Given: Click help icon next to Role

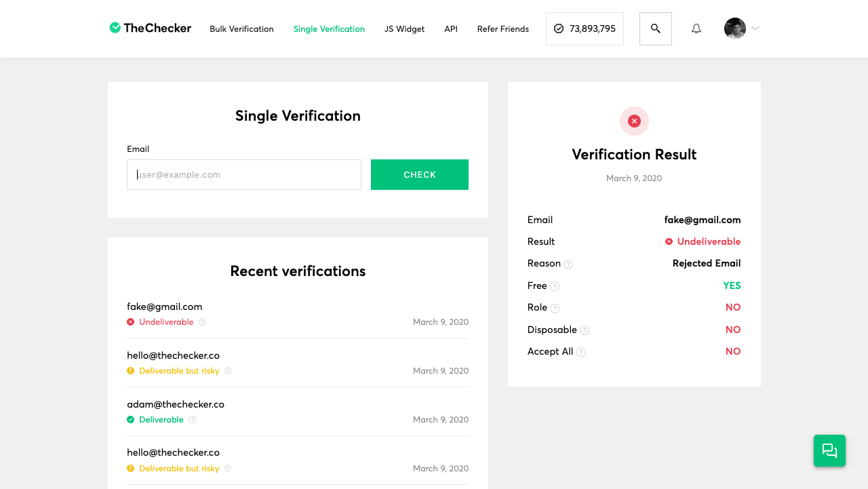Looking at the screenshot, I should (555, 309).
